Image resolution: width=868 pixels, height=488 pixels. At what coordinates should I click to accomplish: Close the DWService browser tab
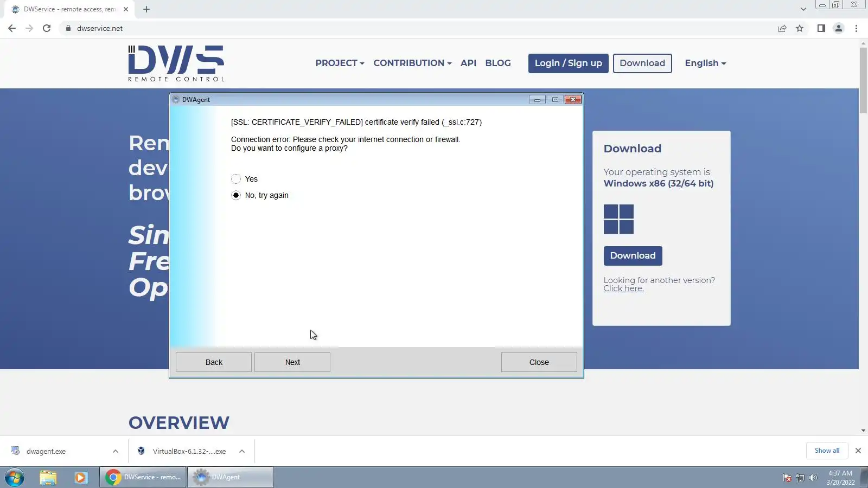click(126, 9)
